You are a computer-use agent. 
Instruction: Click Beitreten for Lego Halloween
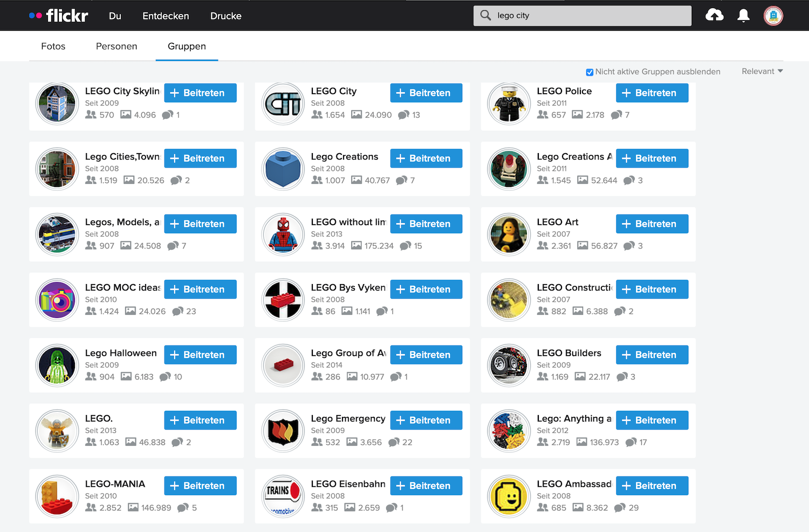point(201,355)
